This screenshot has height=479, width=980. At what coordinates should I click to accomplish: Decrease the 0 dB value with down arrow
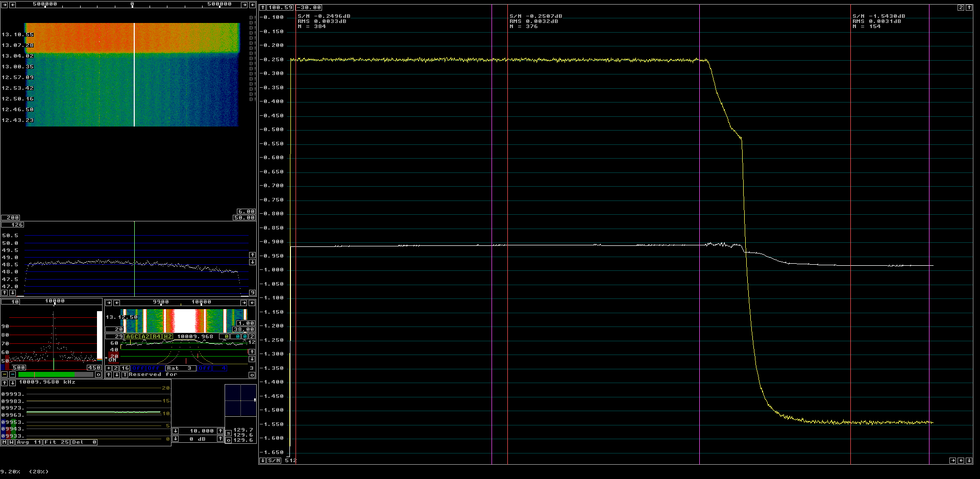coord(176,439)
